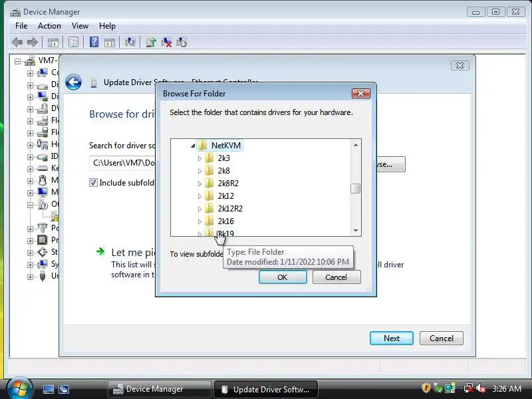
Task: Click the 2k12R2 folder icon
Action: click(x=209, y=208)
